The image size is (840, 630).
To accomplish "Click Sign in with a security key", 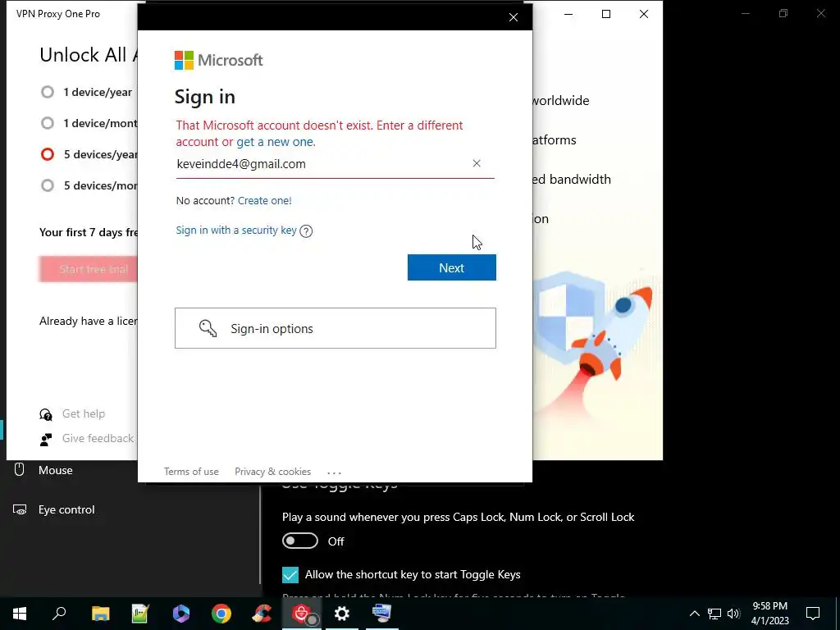I will click(236, 231).
